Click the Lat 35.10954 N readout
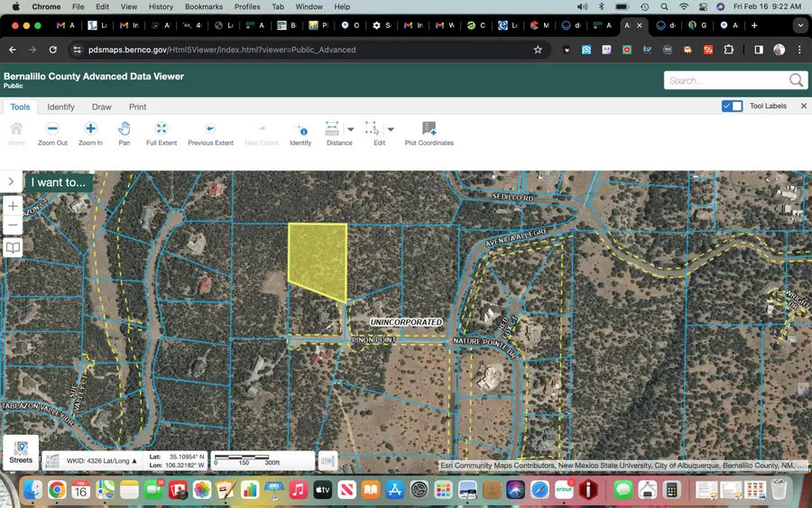812x508 pixels. tap(177, 457)
